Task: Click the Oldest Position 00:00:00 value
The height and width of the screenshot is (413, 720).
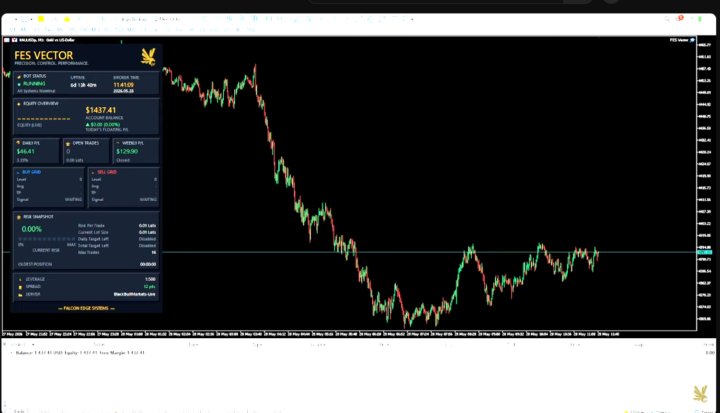Action: [x=148, y=265]
